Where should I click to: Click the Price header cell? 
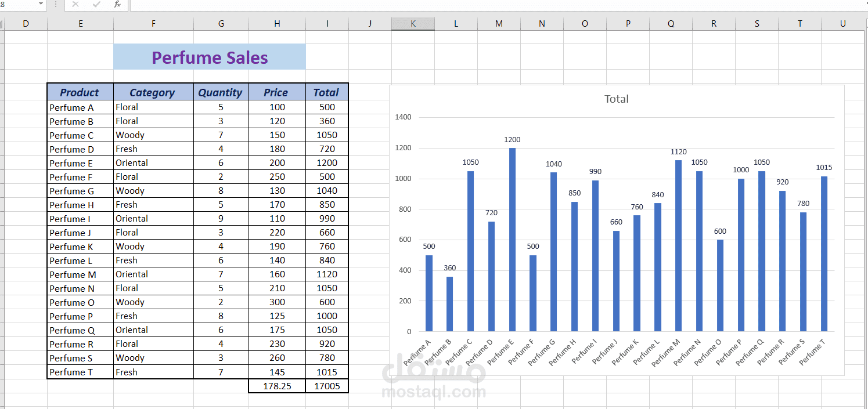277,92
